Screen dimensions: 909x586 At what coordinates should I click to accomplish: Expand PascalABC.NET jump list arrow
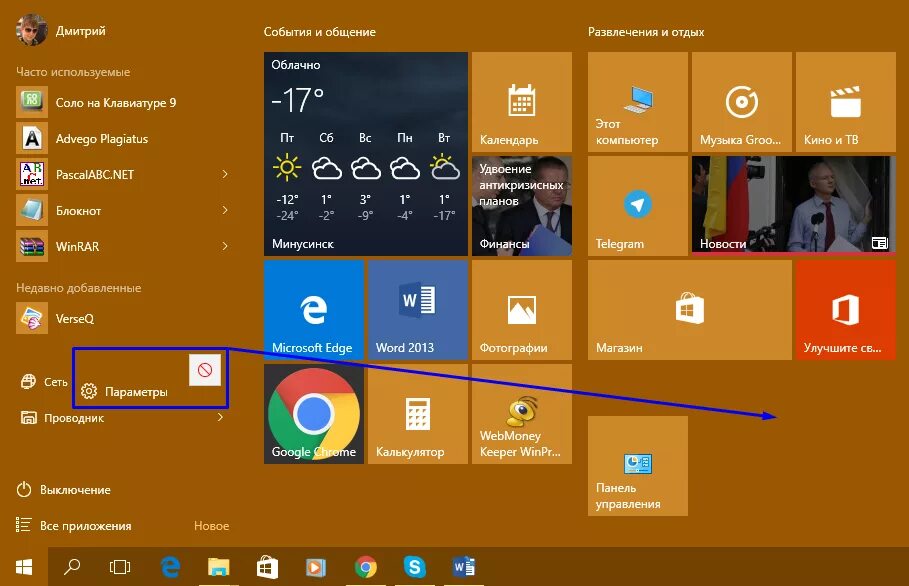pos(225,174)
